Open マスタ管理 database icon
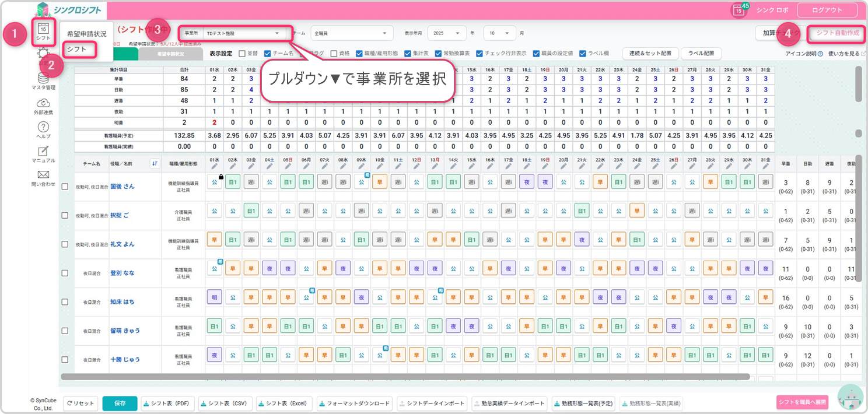Image resolution: width=868 pixels, height=414 pixels. point(43,78)
